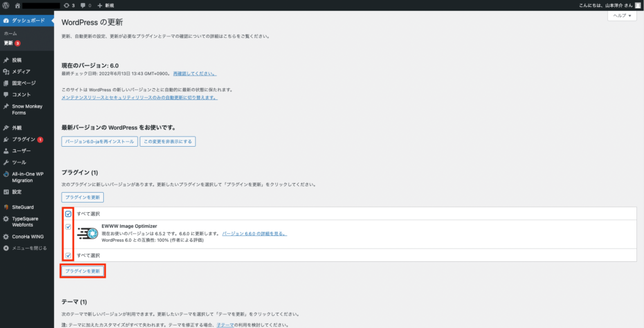Click 子テーマ link
The image size is (644, 328).
tap(225, 325)
